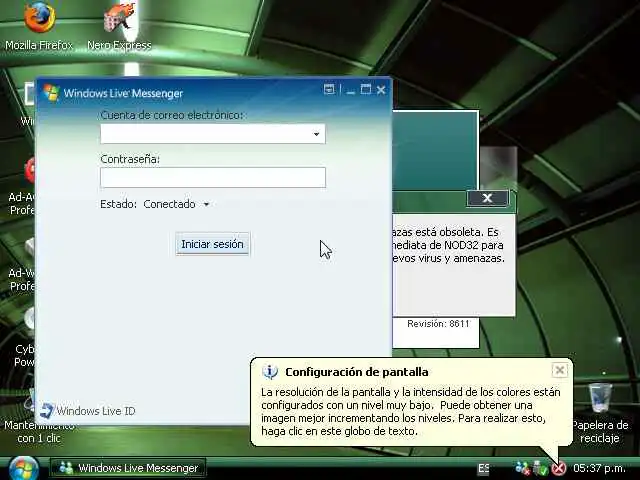640x480 pixels.
Task: Maximize the Windows Live Messenger window
Action: tap(366, 89)
